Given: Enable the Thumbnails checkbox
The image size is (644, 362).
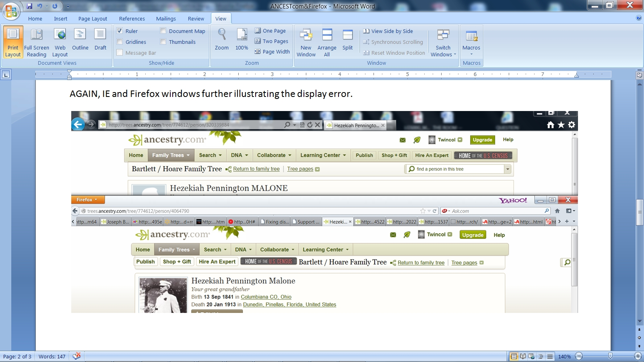Looking at the screenshot, I should [x=163, y=42].
